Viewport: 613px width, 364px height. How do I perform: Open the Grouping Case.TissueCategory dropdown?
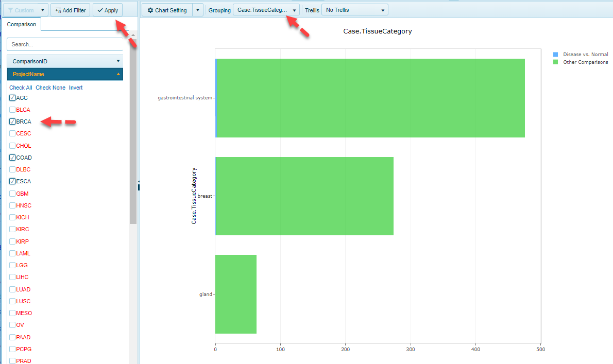click(266, 10)
